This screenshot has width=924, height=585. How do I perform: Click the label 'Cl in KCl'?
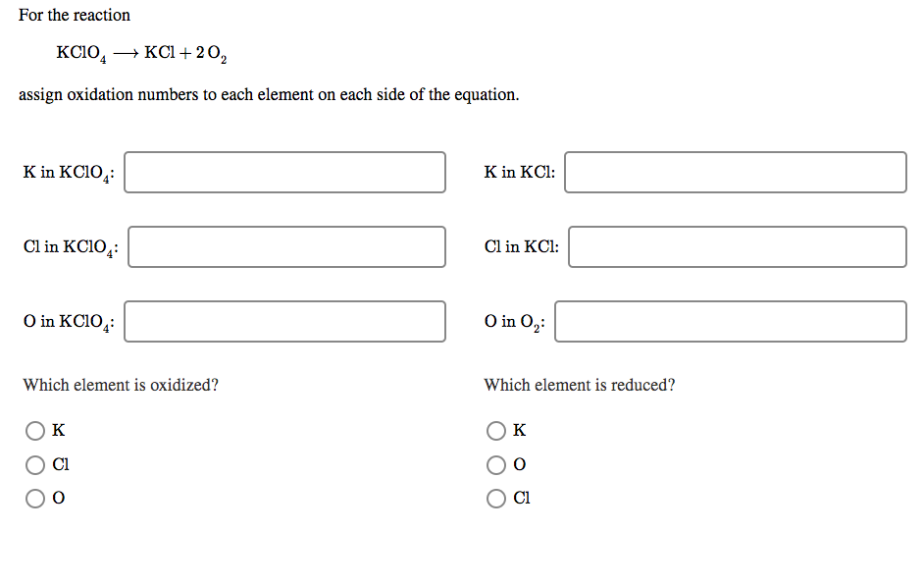[521, 246]
